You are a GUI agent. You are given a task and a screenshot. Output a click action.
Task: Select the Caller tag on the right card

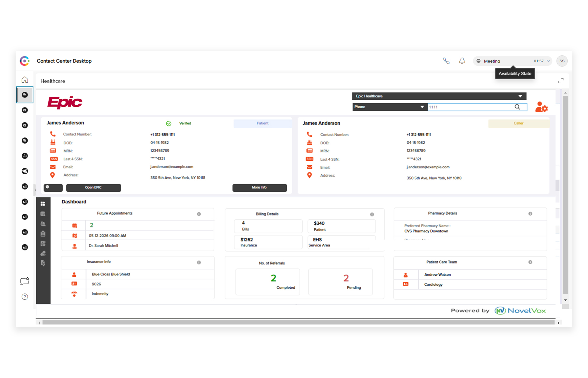518,123
